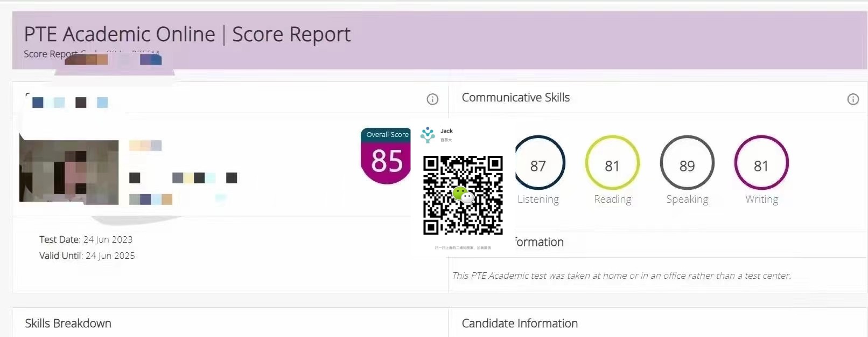This screenshot has width=868, height=337.
Task: Select the Speaking score circle showing 89
Action: [687, 163]
